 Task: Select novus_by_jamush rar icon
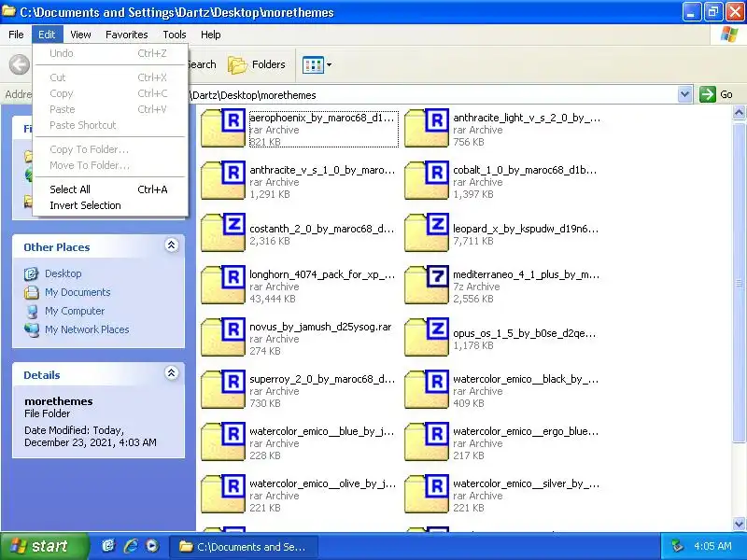(223, 337)
